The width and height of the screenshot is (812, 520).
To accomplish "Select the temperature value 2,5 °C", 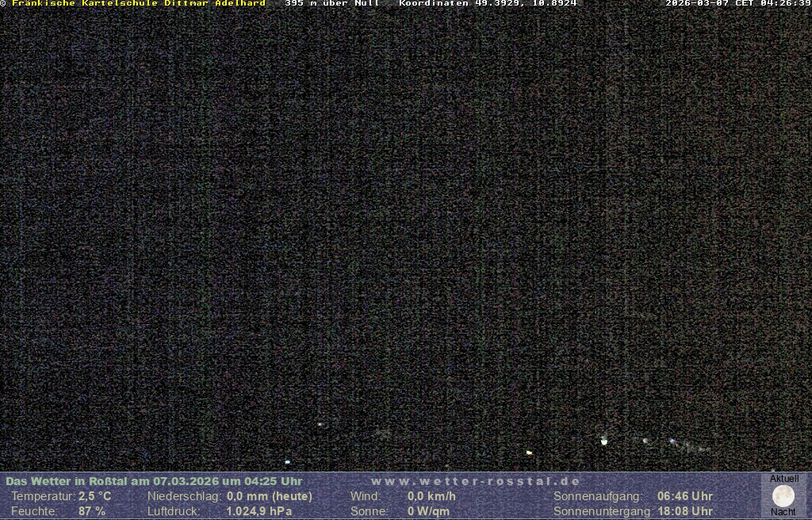I will 95,496.
